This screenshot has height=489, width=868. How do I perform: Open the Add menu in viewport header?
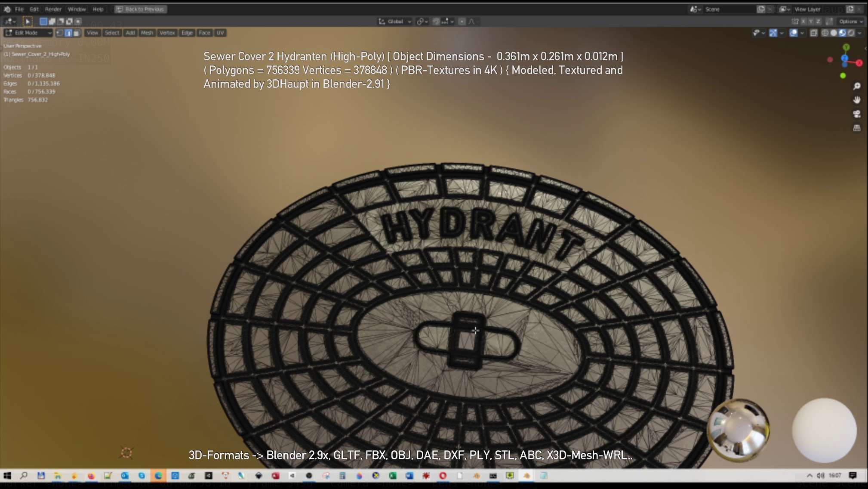(x=130, y=33)
